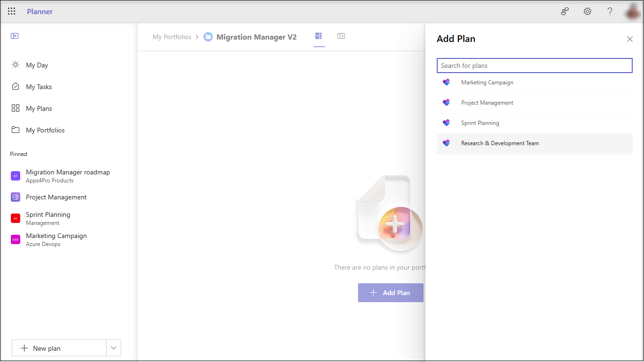The width and height of the screenshot is (644, 362).
Task: Open the My Day view
Action: 36,65
